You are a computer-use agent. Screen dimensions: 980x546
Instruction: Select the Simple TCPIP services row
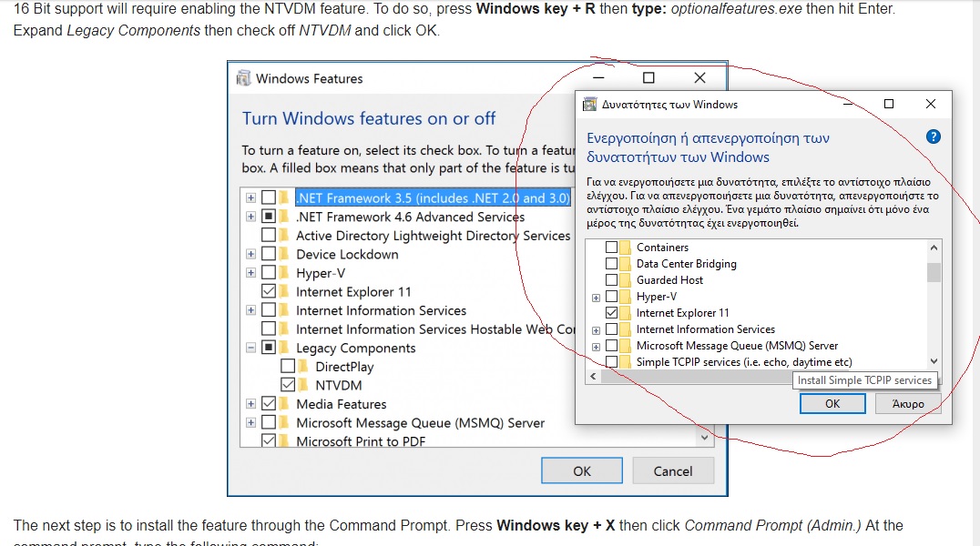[x=744, y=361]
